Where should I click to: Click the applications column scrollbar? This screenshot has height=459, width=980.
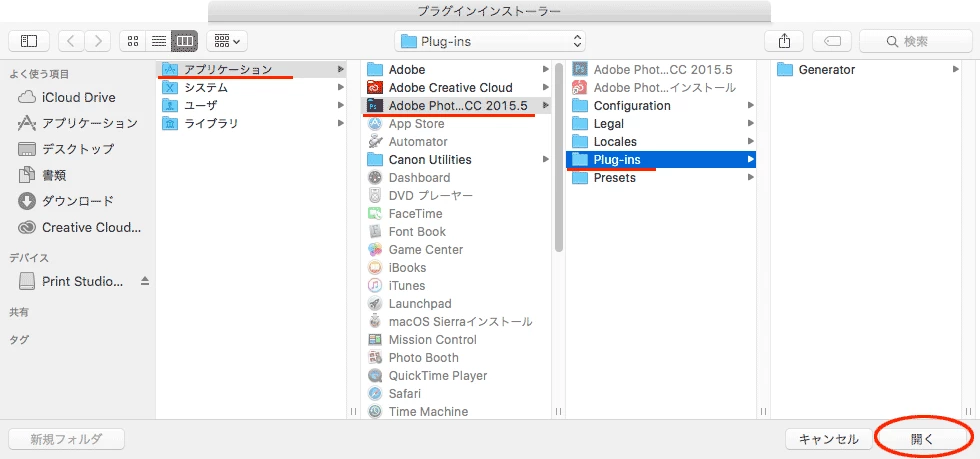[559, 157]
